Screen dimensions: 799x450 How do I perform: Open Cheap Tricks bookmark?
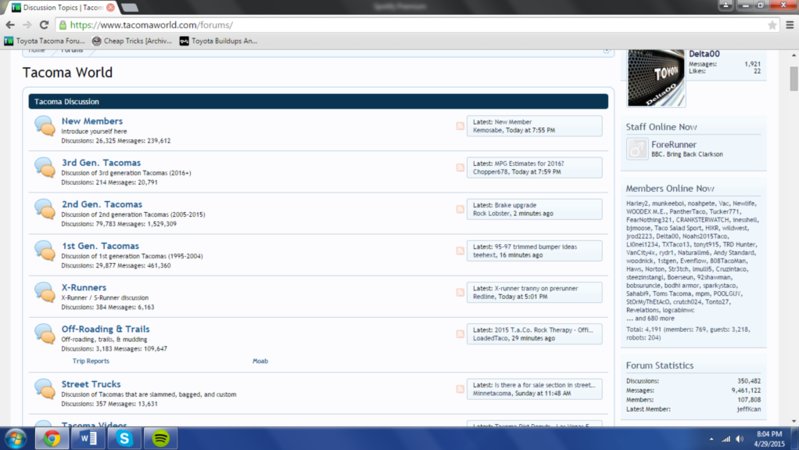pyautogui.click(x=132, y=41)
